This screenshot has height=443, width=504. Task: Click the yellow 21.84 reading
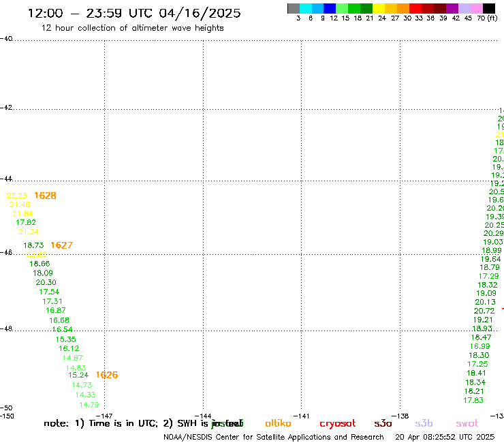[x=22, y=213]
